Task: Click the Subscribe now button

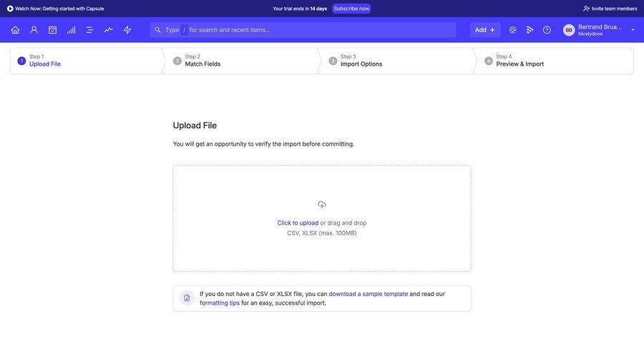Action: coord(351,9)
